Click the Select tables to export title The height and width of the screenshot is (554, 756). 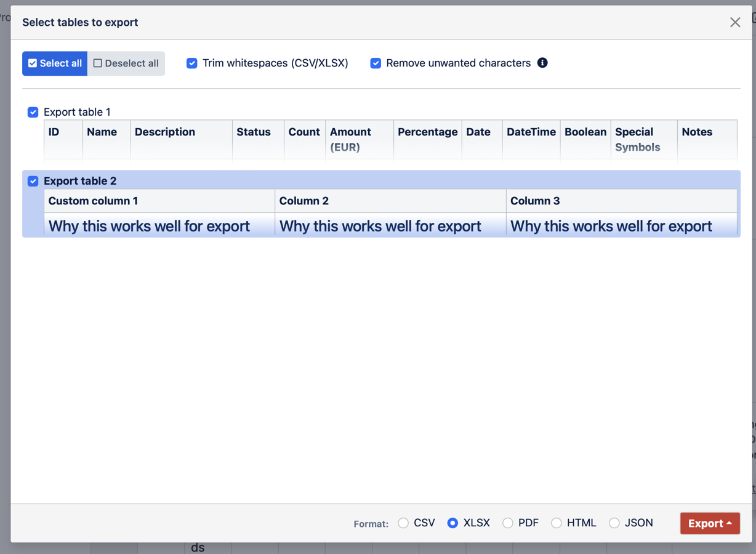tap(80, 22)
